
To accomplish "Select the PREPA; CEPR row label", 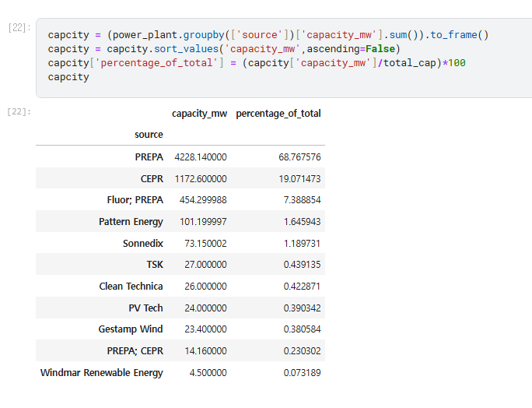I will pos(135,350).
